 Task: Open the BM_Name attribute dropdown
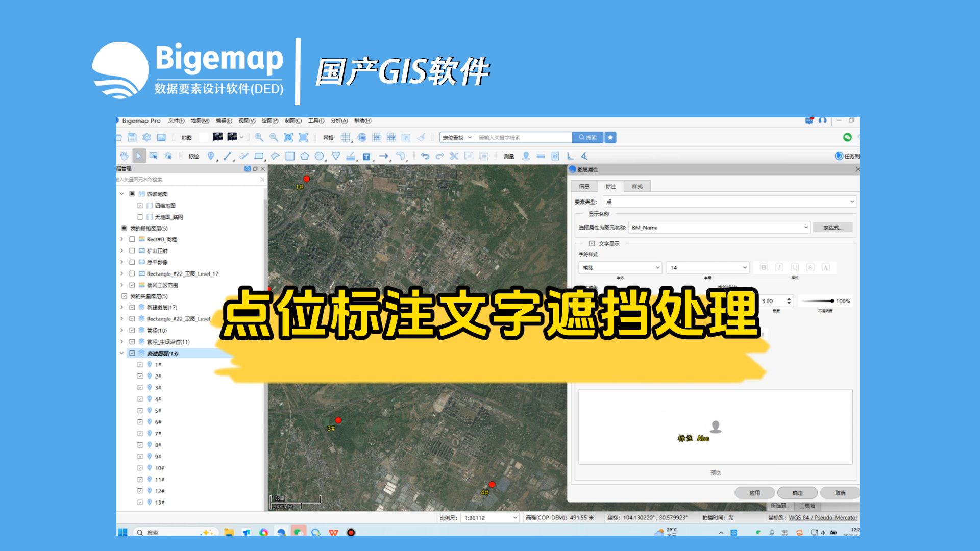click(x=720, y=228)
